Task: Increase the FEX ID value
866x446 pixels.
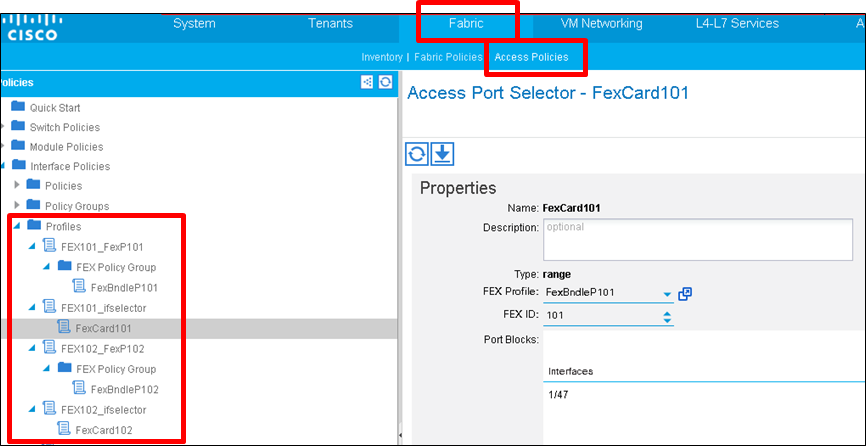Action: (x=667, y=314)
